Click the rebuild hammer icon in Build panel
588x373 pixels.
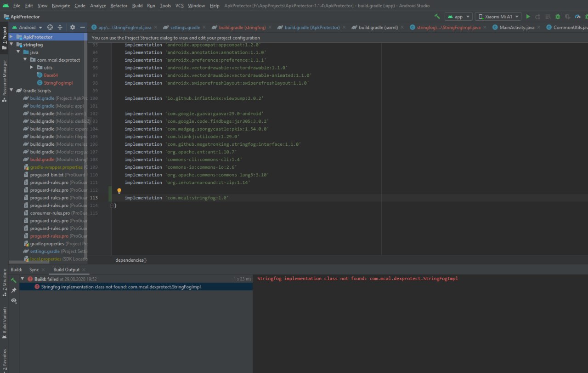point(14,280)
